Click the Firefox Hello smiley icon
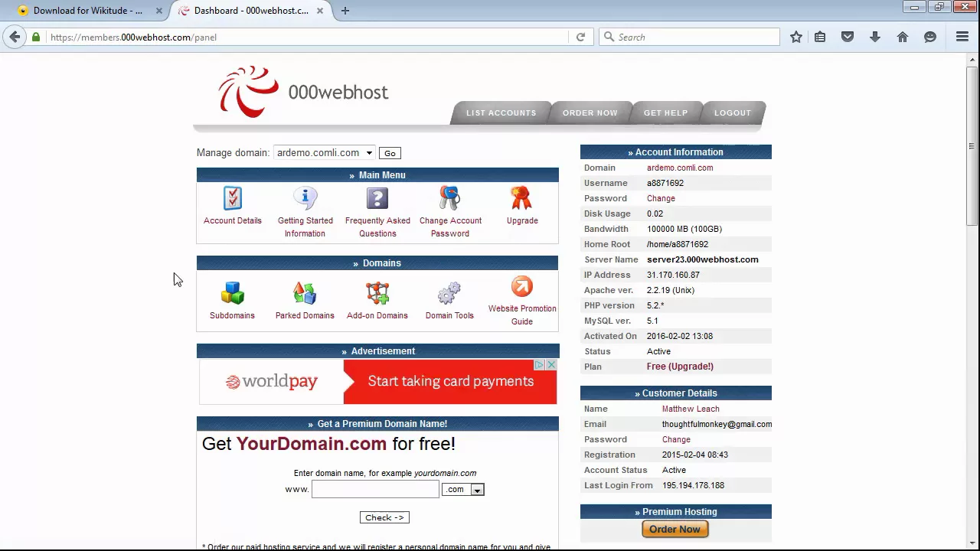This screenshot has height=551, width=980. 930,37
